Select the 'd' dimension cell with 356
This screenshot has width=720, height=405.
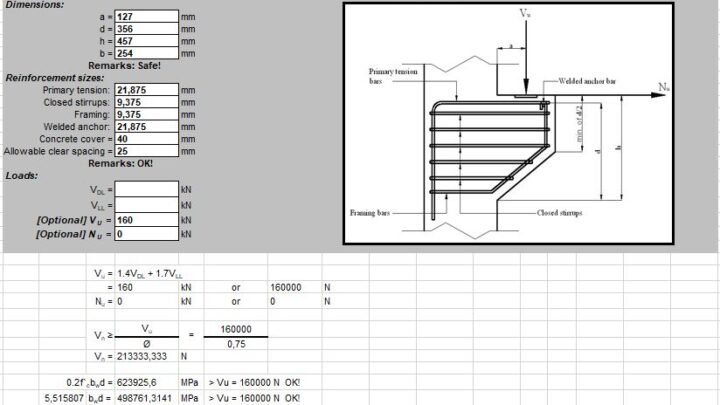click(146, 29)
